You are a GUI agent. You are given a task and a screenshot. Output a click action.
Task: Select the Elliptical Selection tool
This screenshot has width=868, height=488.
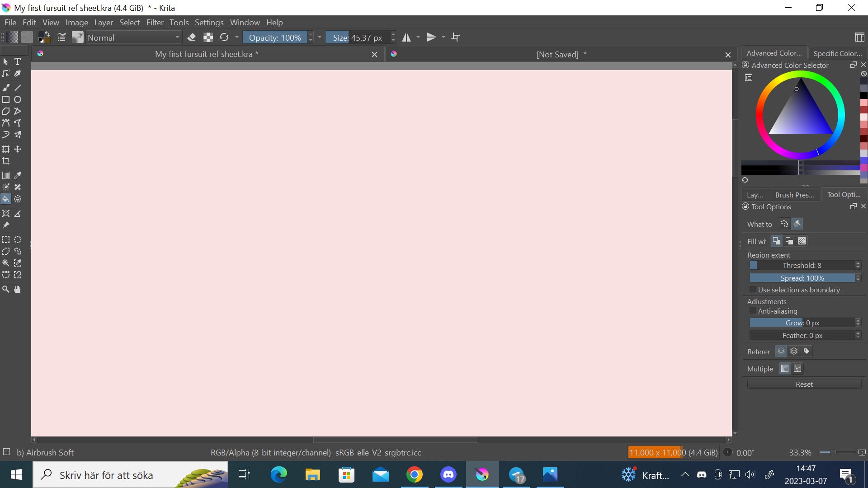click(18, 239)
